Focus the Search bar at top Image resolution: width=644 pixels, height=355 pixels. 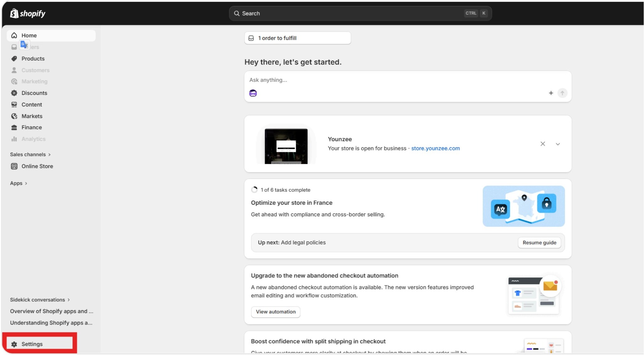point(360,13)
